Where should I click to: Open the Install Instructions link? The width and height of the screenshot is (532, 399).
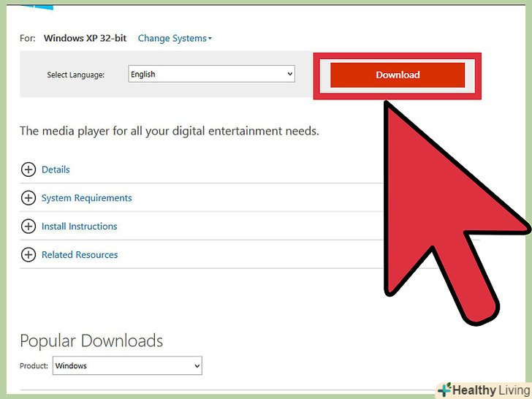pos(80,227)
